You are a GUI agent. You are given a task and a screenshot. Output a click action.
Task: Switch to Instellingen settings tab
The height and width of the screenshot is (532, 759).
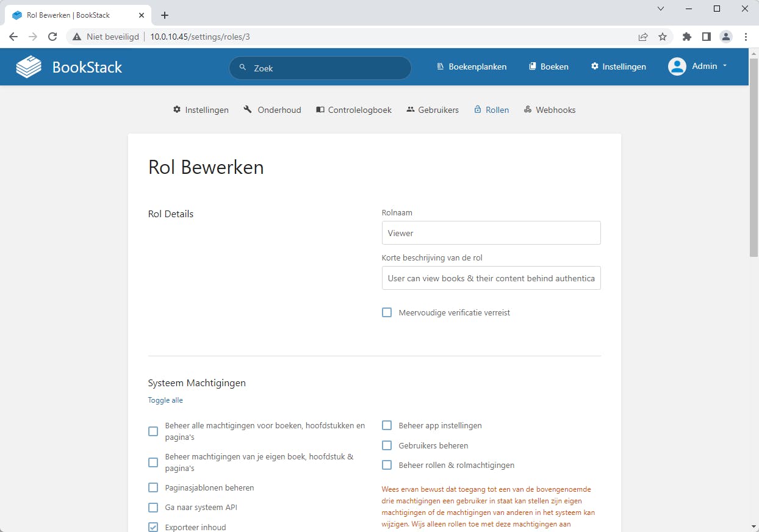point(201,110)
